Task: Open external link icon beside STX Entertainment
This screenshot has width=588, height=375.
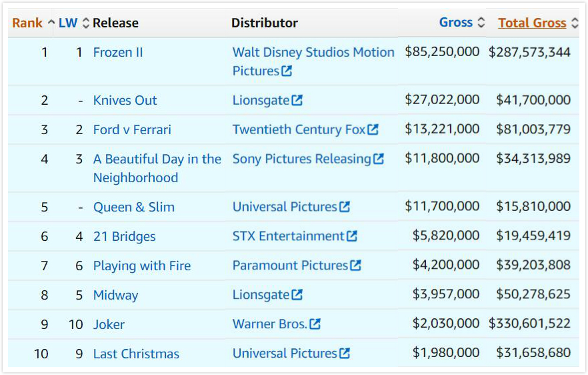Action: click(352, 236)
